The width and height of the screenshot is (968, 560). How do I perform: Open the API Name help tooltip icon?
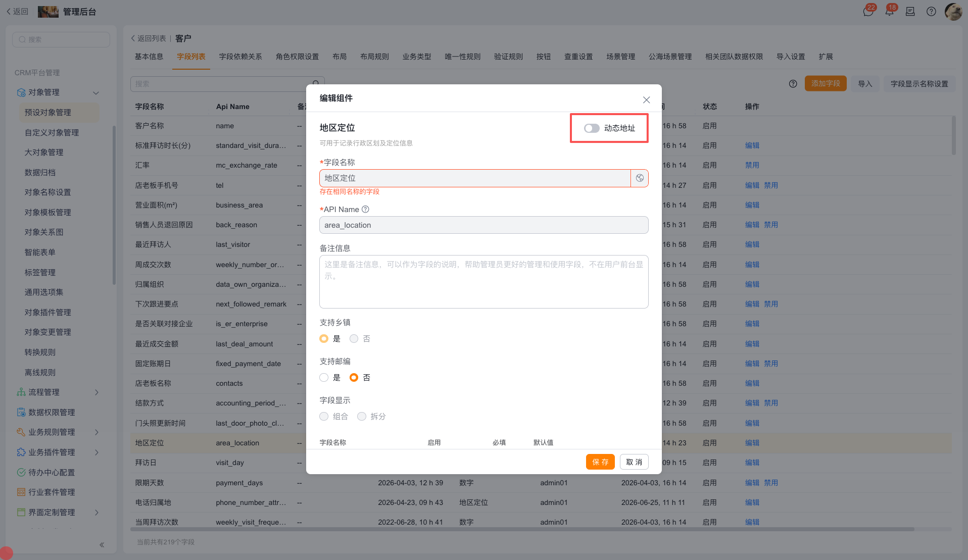coord(365,210)
